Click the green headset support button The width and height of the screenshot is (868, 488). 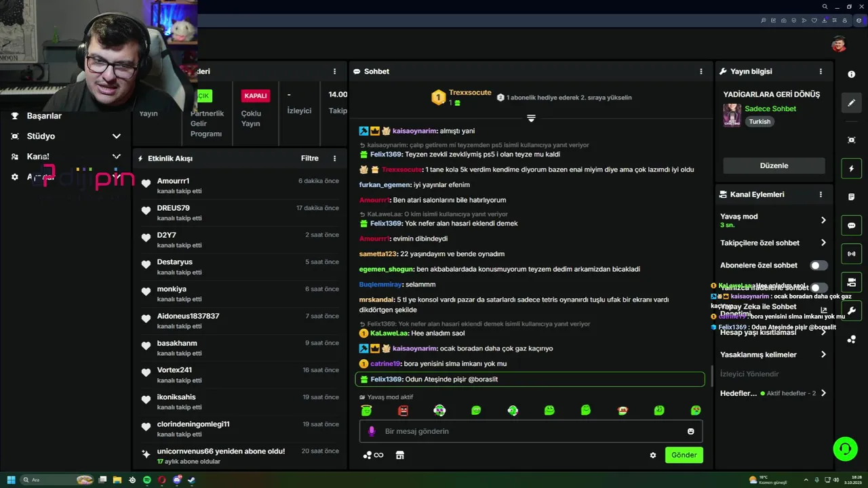click(845, 449)
